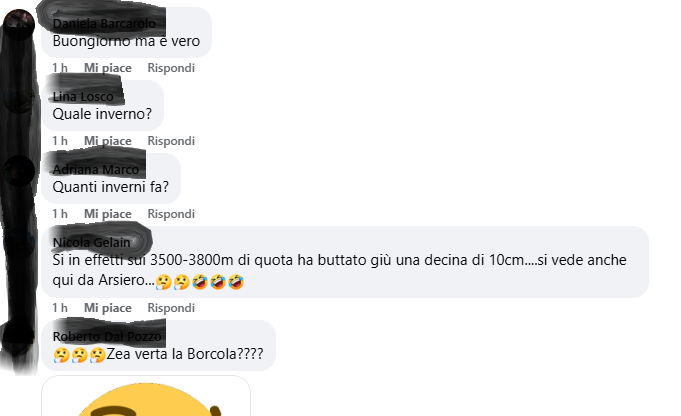Click the avatar beside the Borcola comment
This screenshot has height=416, width=681.
19,337
